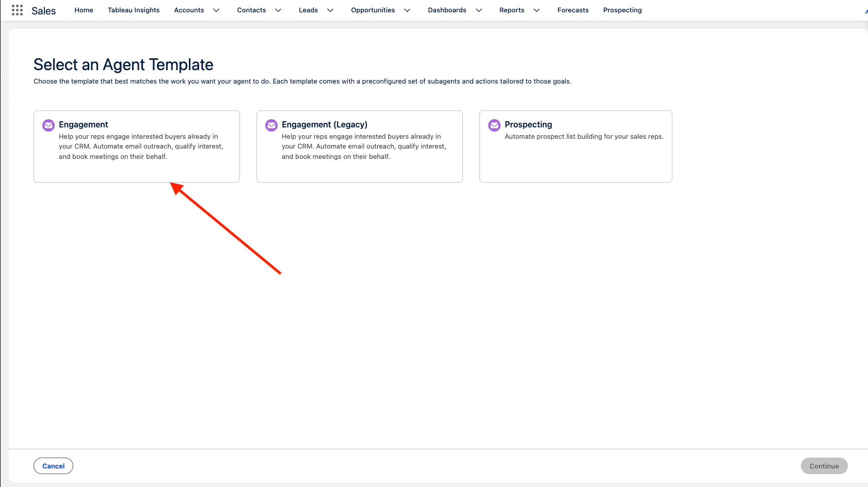
Task: Expand the Accounts dropdown chevron
Action: [216, 10]
